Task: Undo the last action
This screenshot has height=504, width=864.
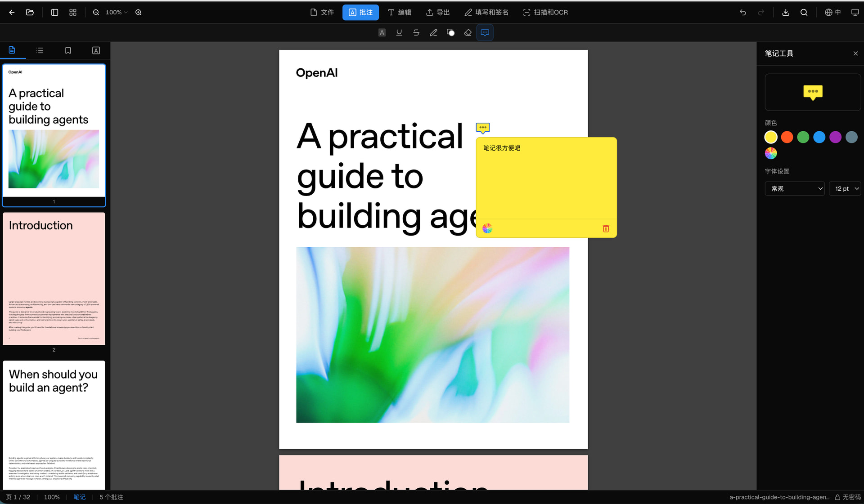Action: point(743,13)
